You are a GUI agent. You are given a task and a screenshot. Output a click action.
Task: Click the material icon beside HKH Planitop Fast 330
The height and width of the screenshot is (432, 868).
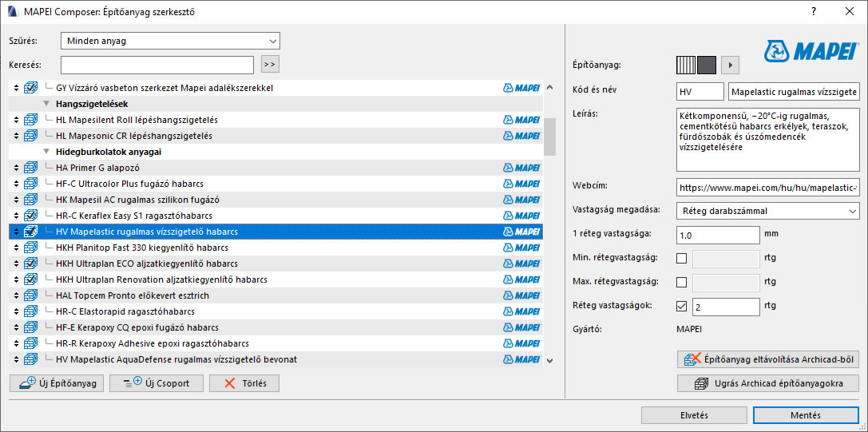point(31,248)
